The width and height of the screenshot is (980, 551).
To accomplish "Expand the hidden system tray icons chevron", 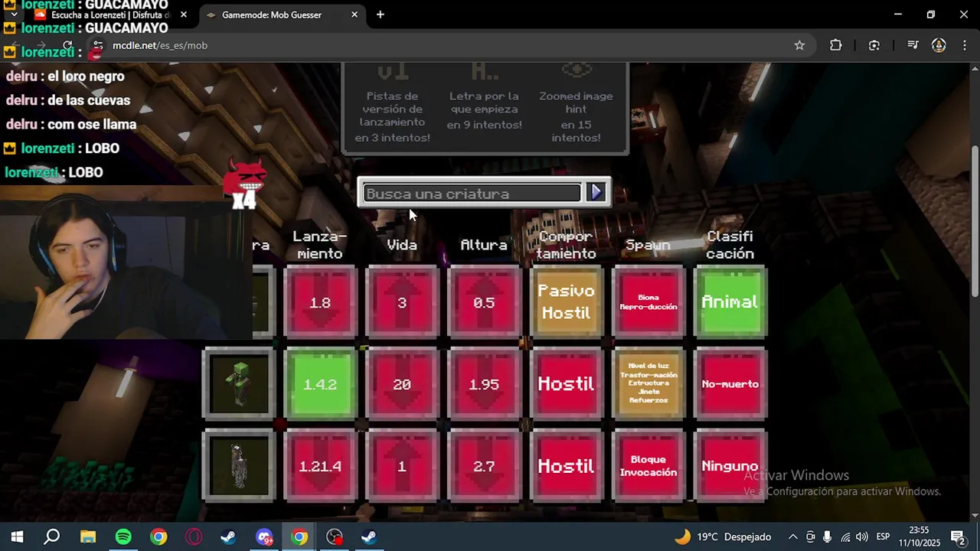I will [792, 537].
